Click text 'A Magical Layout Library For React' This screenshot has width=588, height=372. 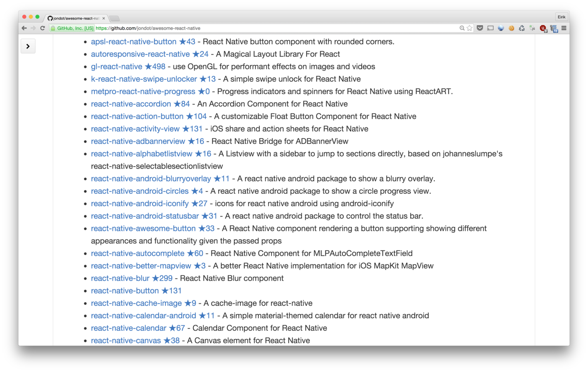pos(278,54)
